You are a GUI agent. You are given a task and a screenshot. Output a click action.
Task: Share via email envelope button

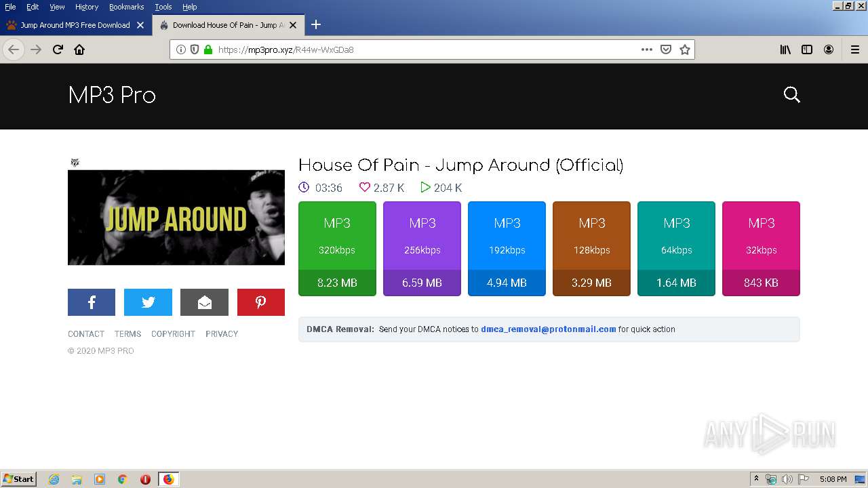204,302
